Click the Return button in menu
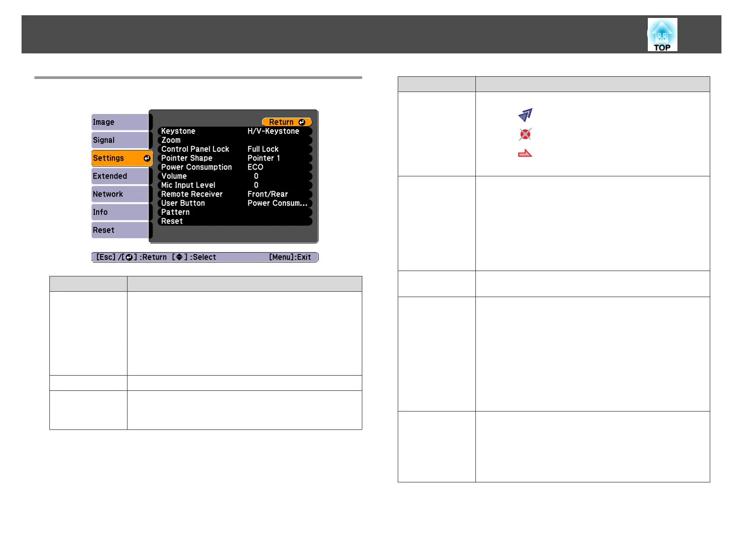The height and width of the screenshot is (534, 756). (287, 122)
